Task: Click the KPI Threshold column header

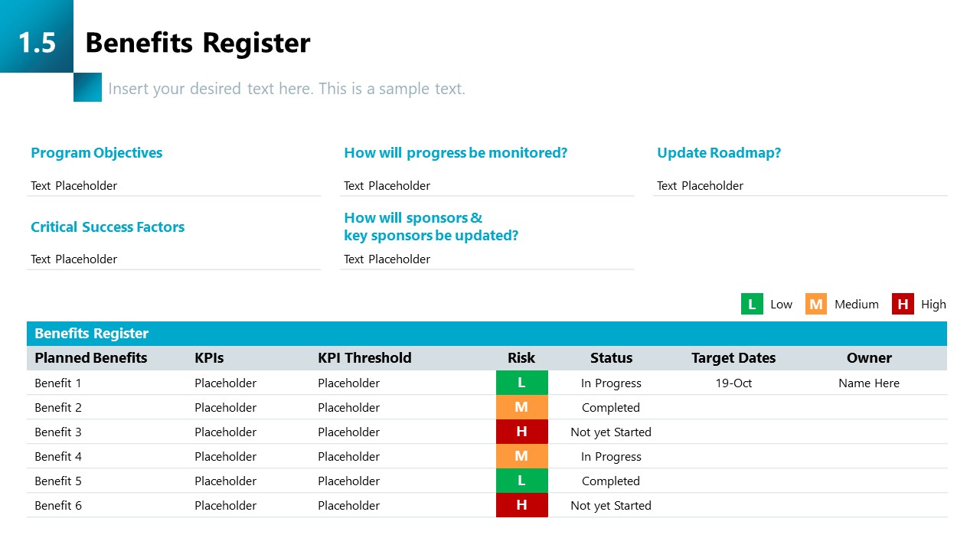Action: coord(364,358)
